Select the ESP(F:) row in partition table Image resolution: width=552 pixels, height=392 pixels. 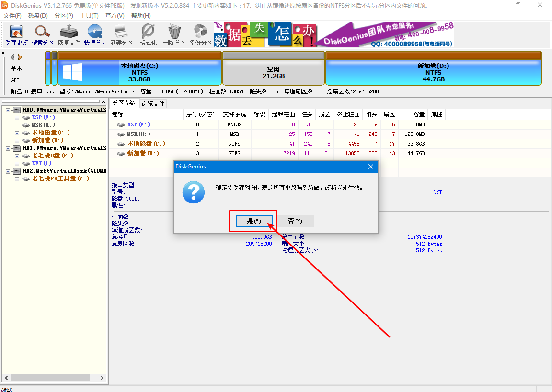tap(278, 124)
